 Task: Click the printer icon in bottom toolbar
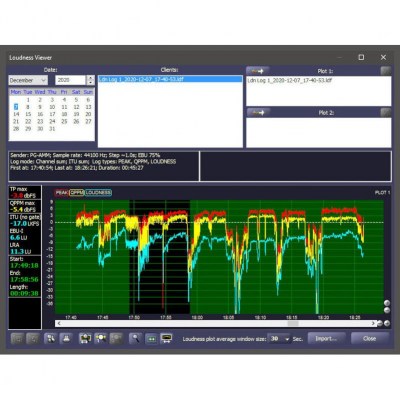[x=66, y=338]
